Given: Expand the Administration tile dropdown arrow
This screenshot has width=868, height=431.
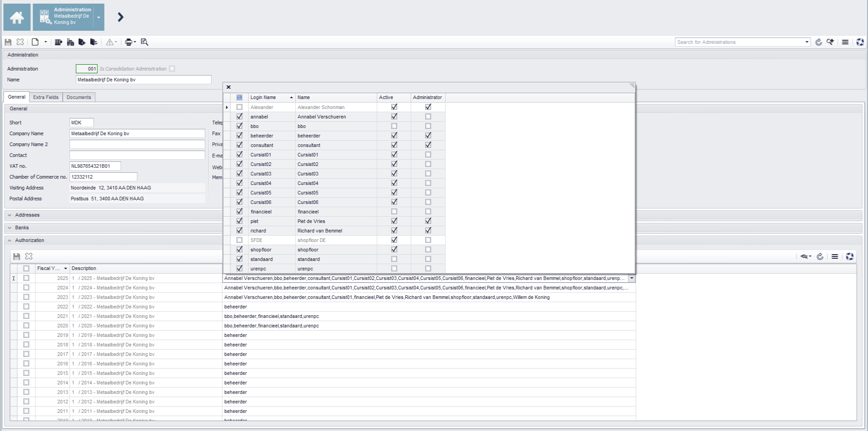Looking at the screenshot, I should point(99,17).
